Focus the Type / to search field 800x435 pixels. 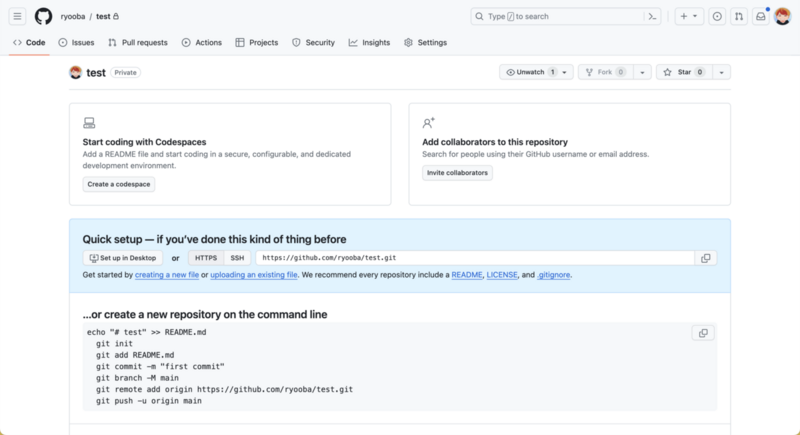[x=565, y=16]
